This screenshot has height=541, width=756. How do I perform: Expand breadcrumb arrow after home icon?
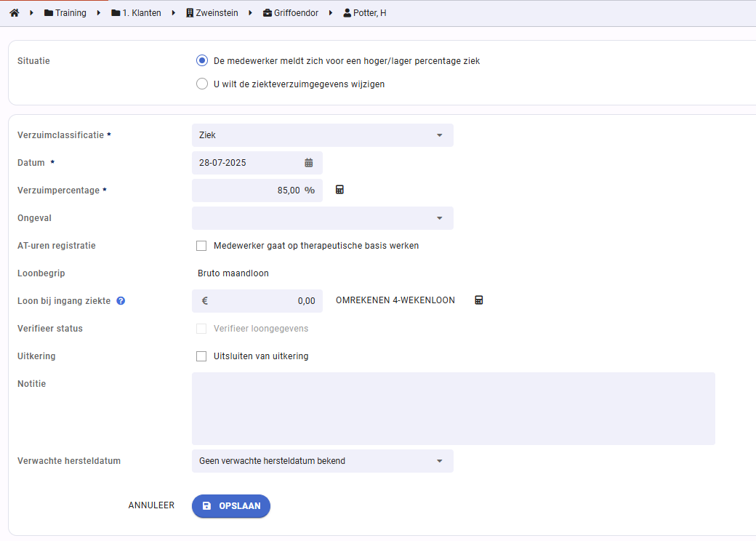click(31, 13)
